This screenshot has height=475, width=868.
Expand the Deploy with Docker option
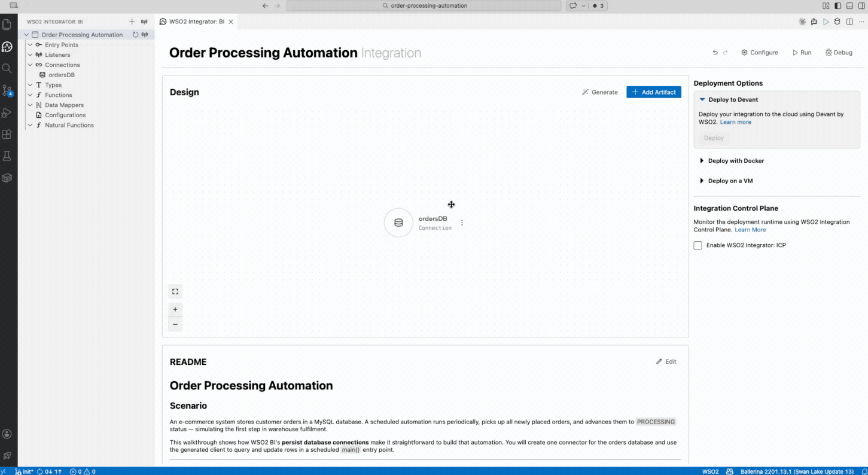(702, 161)
